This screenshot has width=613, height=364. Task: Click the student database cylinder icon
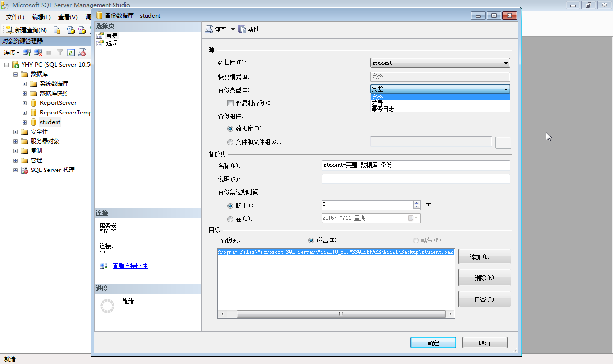[34, 122]
